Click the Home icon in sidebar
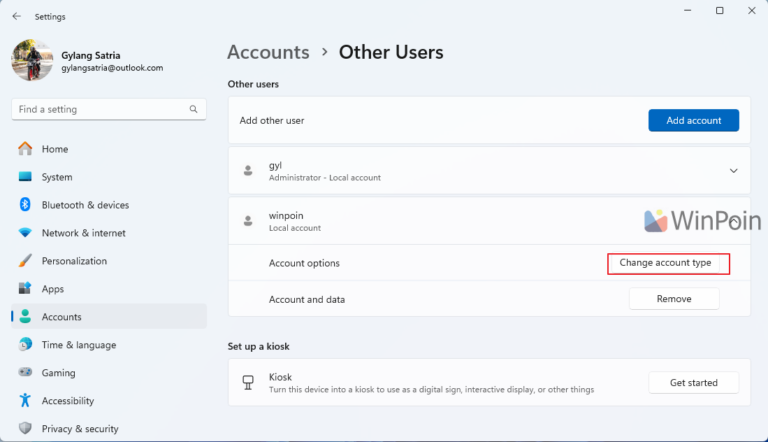The image size is (768, 442). (x=25, y=149)
